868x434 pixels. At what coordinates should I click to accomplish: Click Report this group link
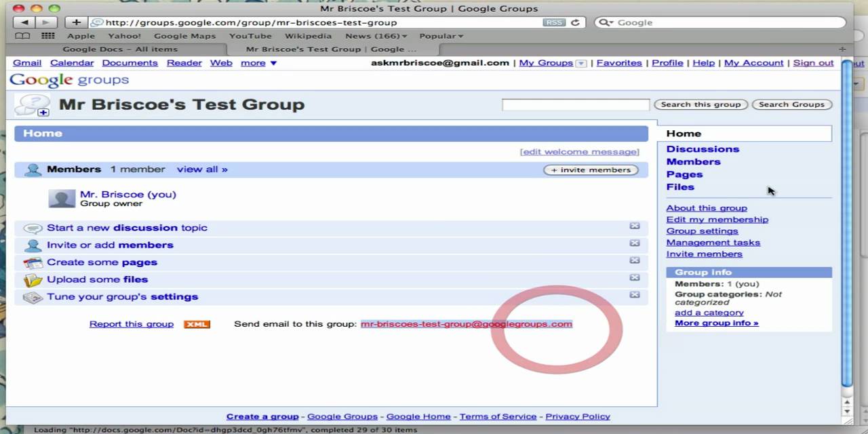point(132,324)
